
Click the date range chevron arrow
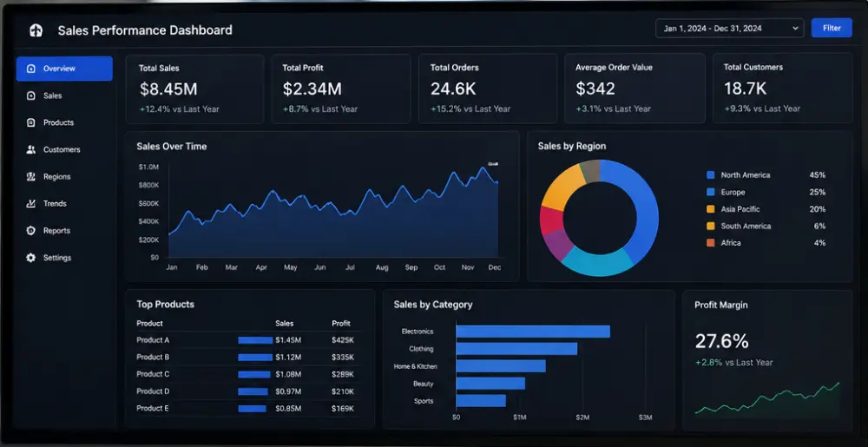click(795, 29)
